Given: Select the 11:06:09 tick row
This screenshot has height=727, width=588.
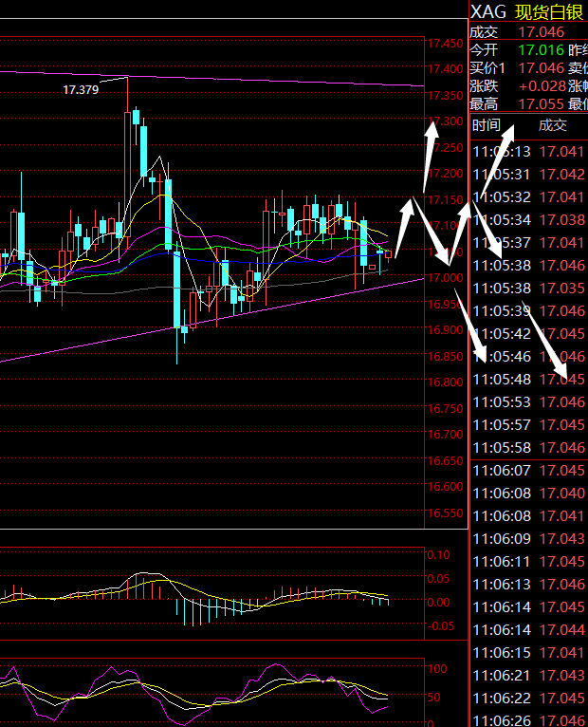Looking at the screenshot, I should (529, 538).
